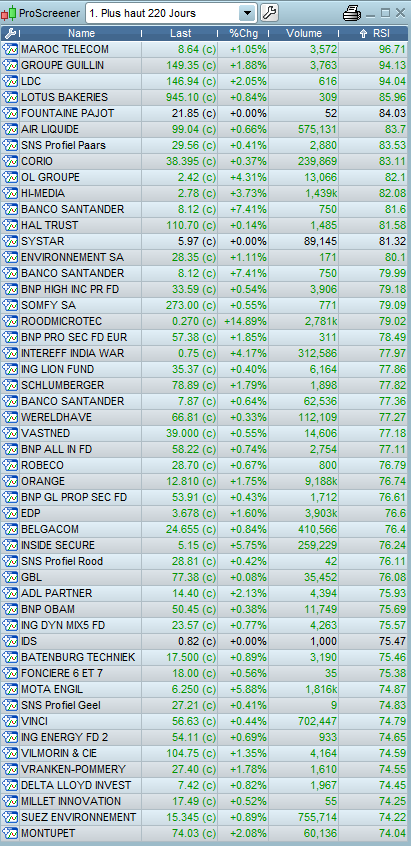Click last price 945.10 (c)
The image size is (411, 846).
pyautogui.click(x=192, y=97)
